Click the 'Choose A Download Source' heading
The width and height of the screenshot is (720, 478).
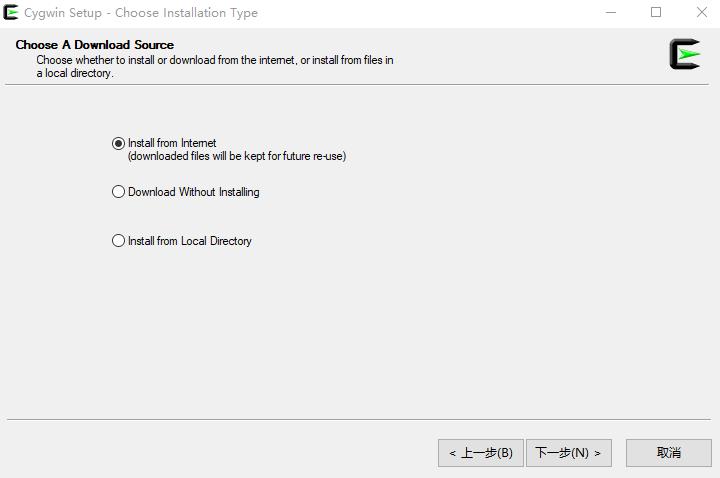pyautogui.click(x=95, y=45)
